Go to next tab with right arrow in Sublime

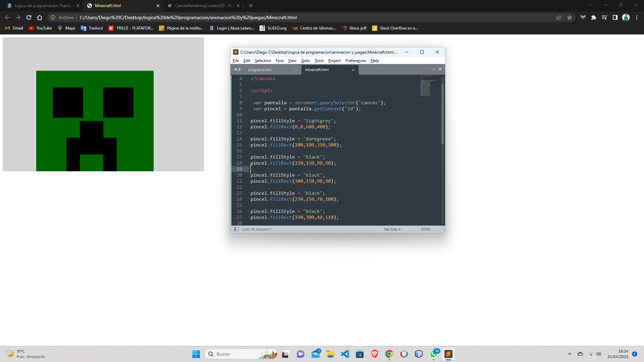(x=239, y=69)
